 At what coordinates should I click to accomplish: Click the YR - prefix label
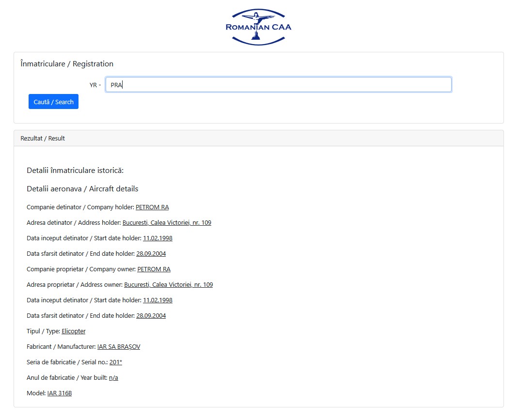click(95, 85)
